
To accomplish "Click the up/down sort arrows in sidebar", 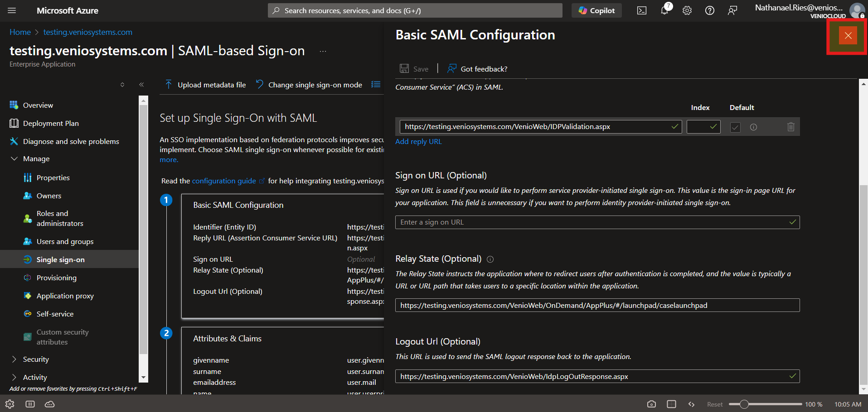I will (122, 85).
